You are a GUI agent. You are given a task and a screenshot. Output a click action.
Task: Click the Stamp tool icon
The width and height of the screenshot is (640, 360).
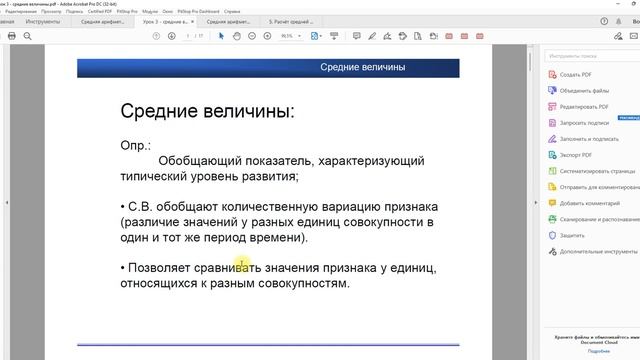tap(402, 36)
